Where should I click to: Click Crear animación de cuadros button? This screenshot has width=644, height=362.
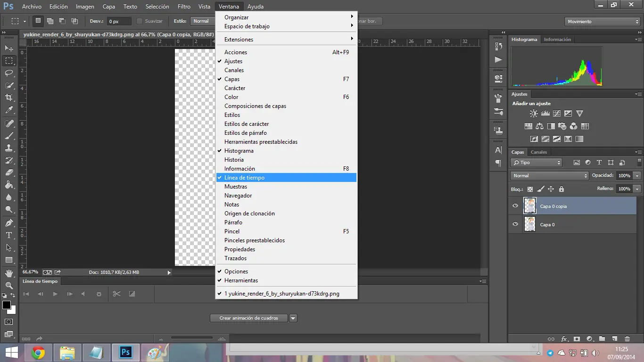coord(249,318)
